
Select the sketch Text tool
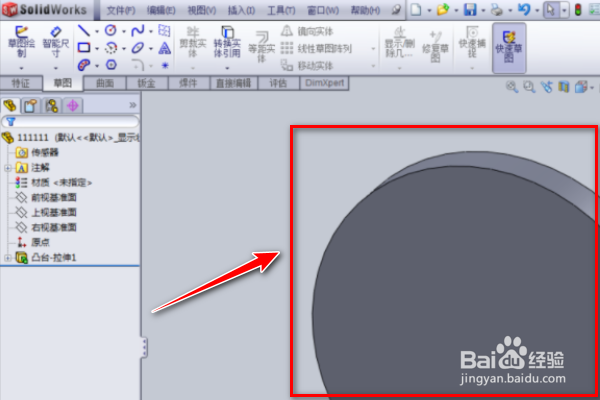[x=165, y=48]
